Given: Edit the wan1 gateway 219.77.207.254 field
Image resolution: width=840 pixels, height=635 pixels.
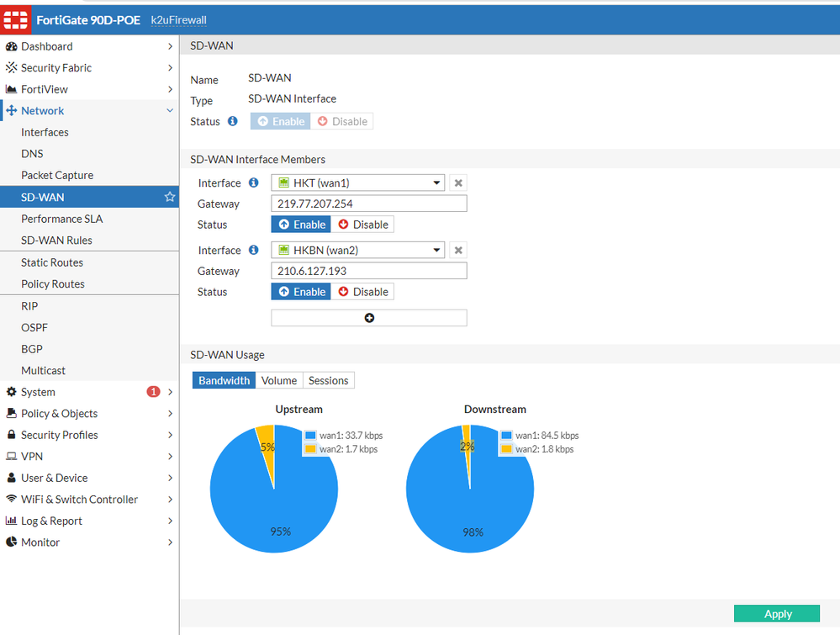Looking at the screenshot, I should pos(369,204).
